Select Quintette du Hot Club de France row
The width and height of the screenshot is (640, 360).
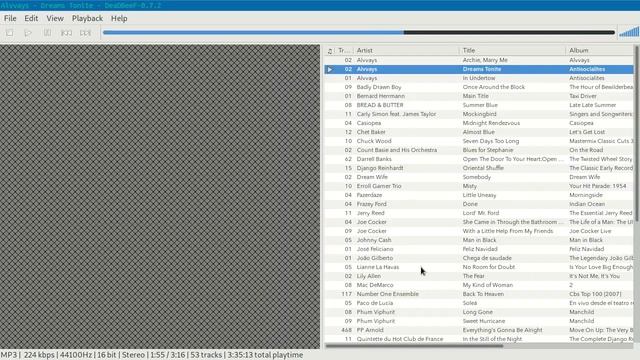pos(479,339)
